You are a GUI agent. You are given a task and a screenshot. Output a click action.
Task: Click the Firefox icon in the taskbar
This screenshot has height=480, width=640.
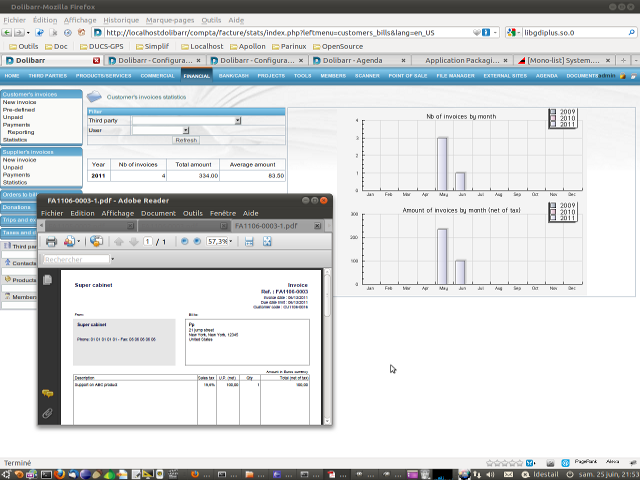tap(60, 474)
